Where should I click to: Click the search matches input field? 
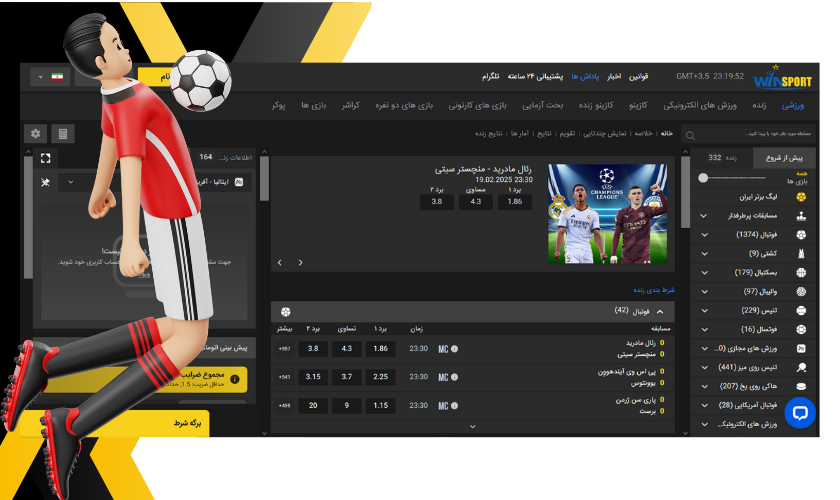tap(748, 134)
